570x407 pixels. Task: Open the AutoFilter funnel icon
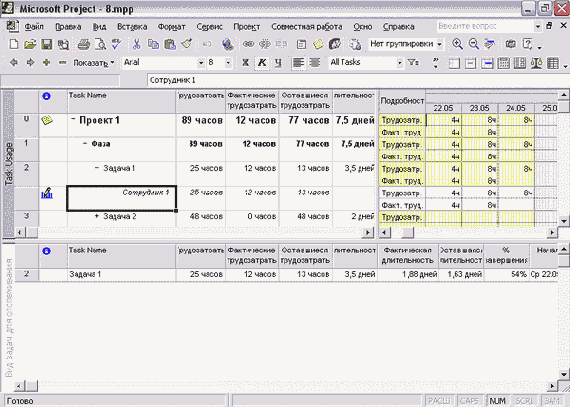click(413, 63)
